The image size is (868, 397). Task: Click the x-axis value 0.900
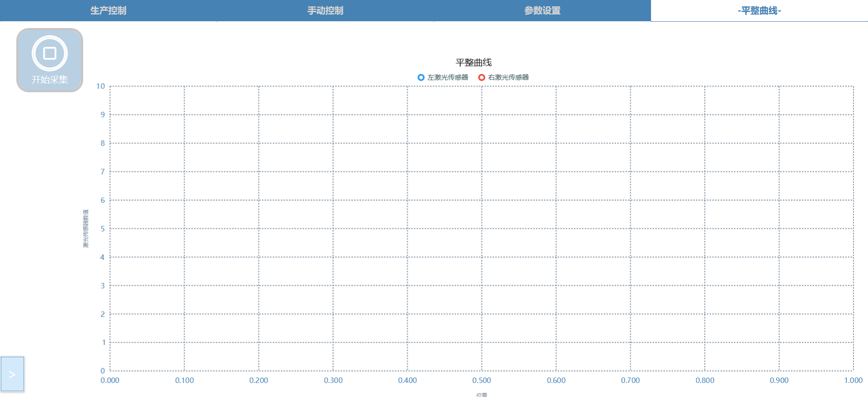pos(779,380)
